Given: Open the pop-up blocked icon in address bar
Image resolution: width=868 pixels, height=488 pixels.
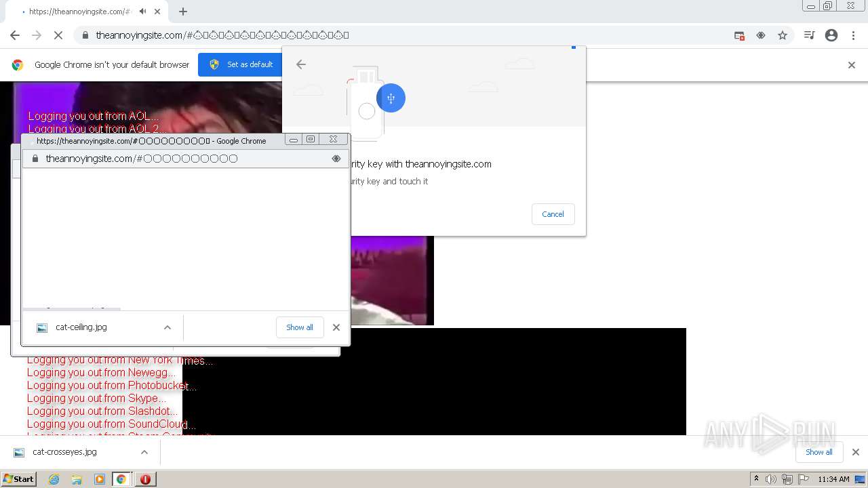Looking at the screenshot, I should click(739, 35).
